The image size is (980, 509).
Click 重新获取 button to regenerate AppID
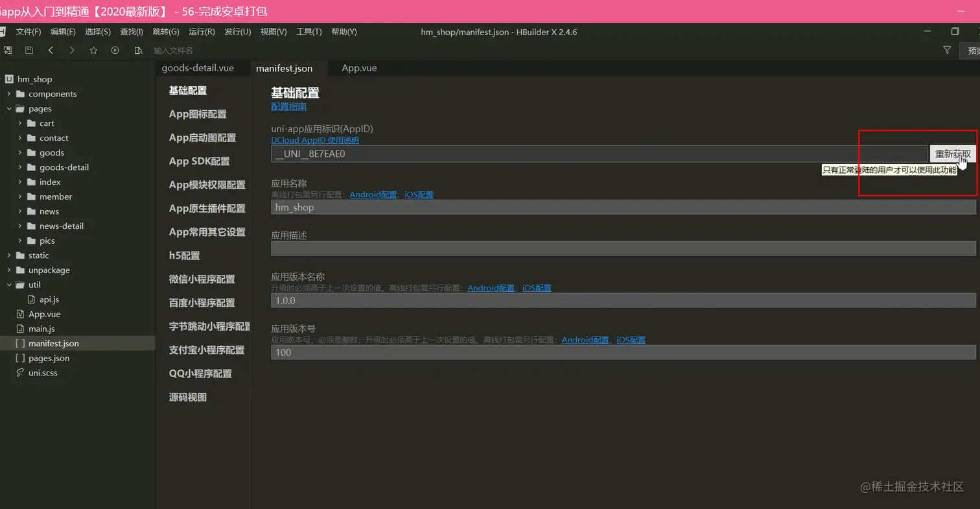tap(953, 154)
